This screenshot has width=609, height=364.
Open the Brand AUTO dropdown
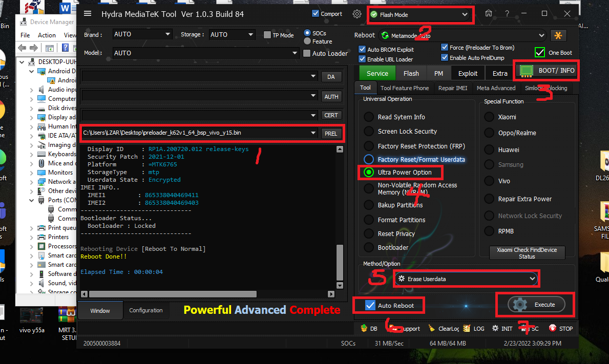click(x=142, y=34)
